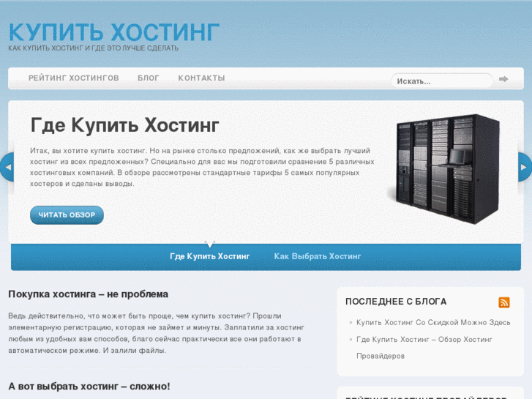This screenshot has width=532, height=399.
Task: Open the КОНТАКТЫ menu item
Action: (201, 78)
